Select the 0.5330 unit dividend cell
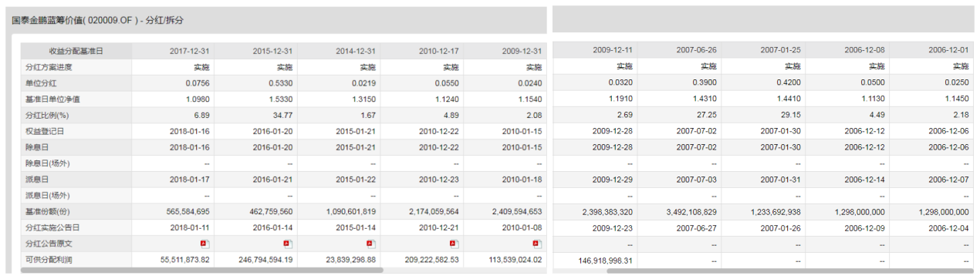This screenshot has height=279, width=980. [x=281, y=83]
